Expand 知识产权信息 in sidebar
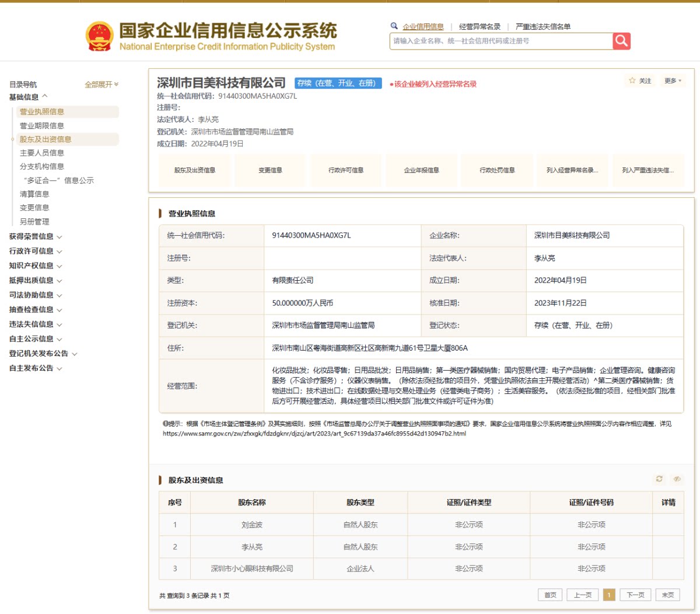This screenshot has width=700, height=614. (x=36, y=266)
